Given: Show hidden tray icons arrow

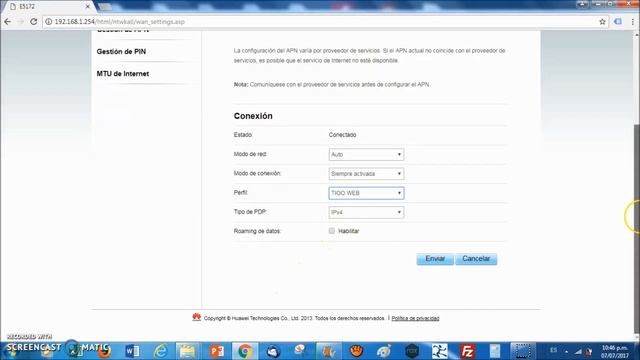Looking at the screenshot, I should click(566, 351).
